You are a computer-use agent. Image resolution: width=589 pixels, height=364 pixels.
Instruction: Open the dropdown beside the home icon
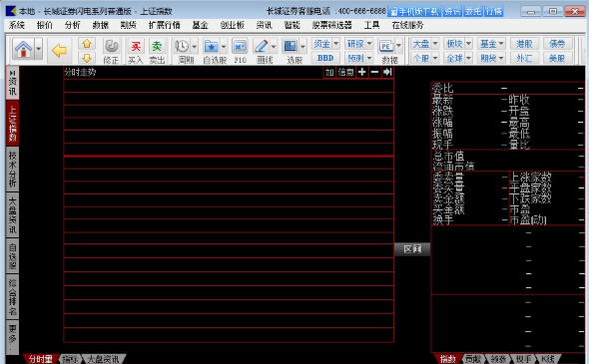pos(38,49)
